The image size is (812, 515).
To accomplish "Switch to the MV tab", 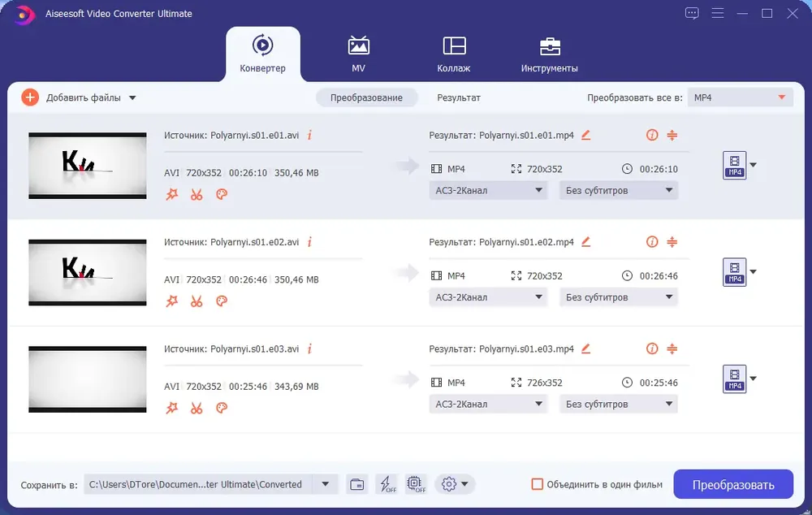I will [x=358, y=54].
